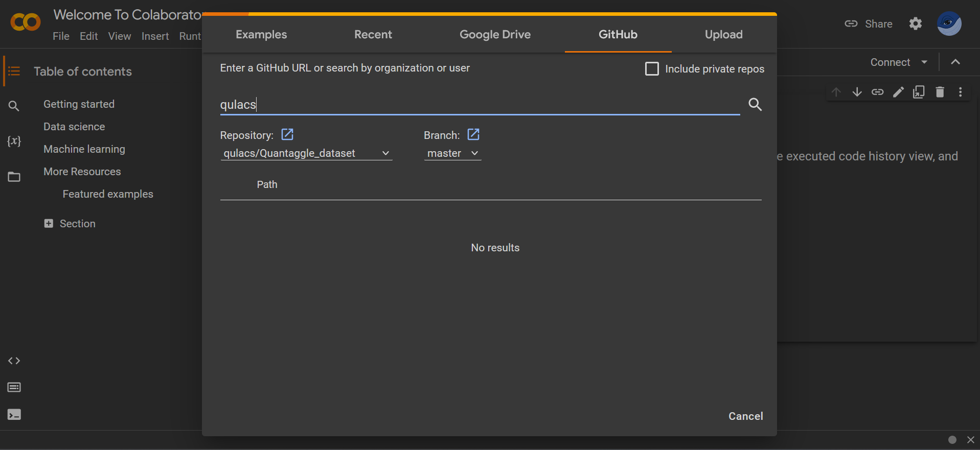The width and height of the screenshot is (980, 450).
Task: Go to Data science section
Action: point(74,126)
